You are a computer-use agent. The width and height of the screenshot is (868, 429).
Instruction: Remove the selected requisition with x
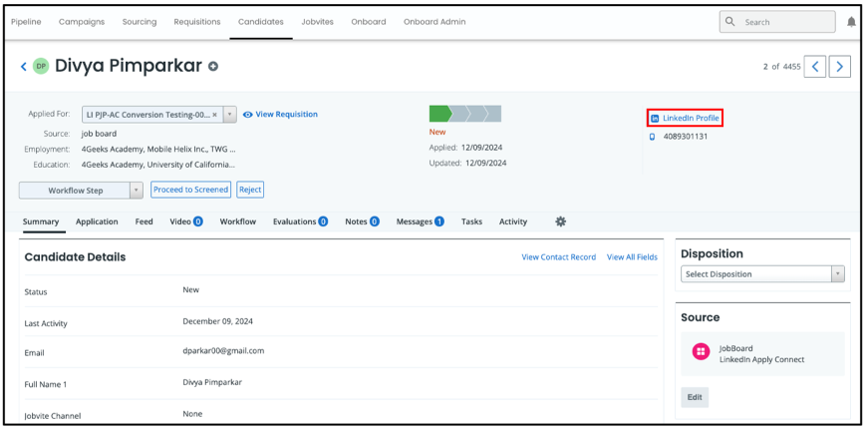click(x=214, y=115)
